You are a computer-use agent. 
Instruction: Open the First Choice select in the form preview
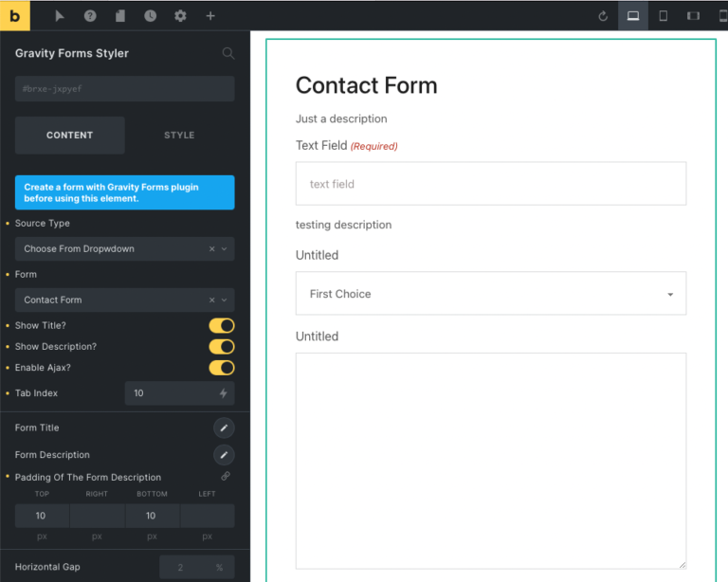click(491, 293)
